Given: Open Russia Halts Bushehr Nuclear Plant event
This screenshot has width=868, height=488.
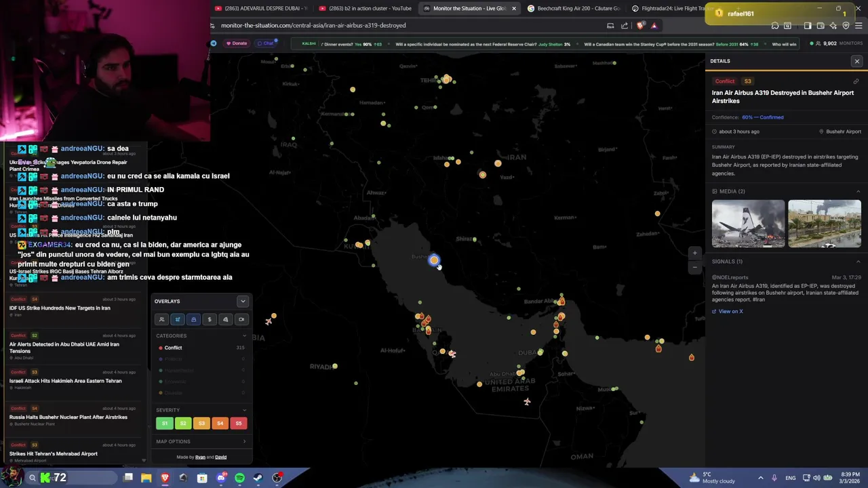Looking at the screenshot, I should click(x=73, y=415).
